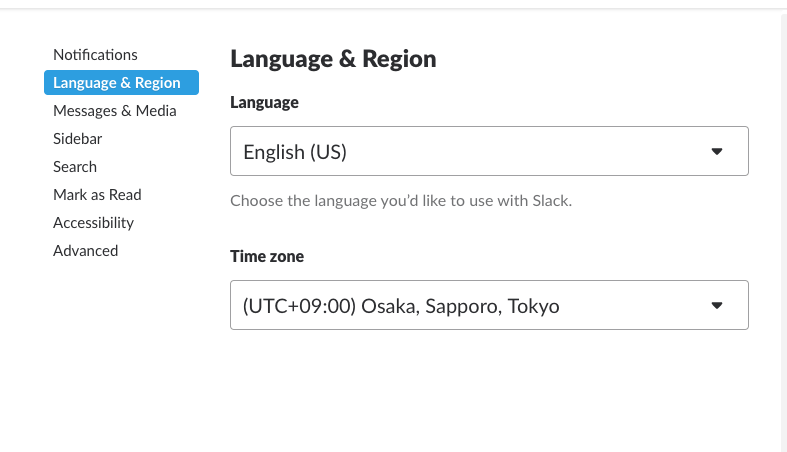Image resolution: width=787 pixels, height=452 pixels.
Task: Open the English (US) language dropdown
Action: pos(489,151)
